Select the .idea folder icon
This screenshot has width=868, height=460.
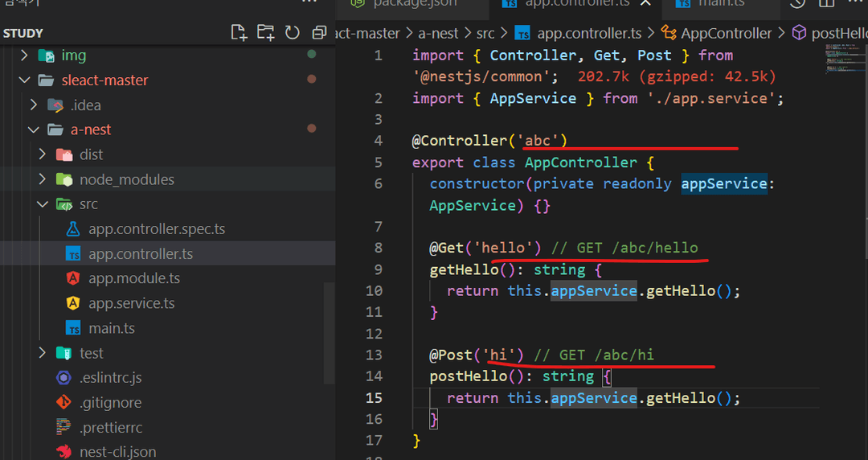(x=55, y=105)
